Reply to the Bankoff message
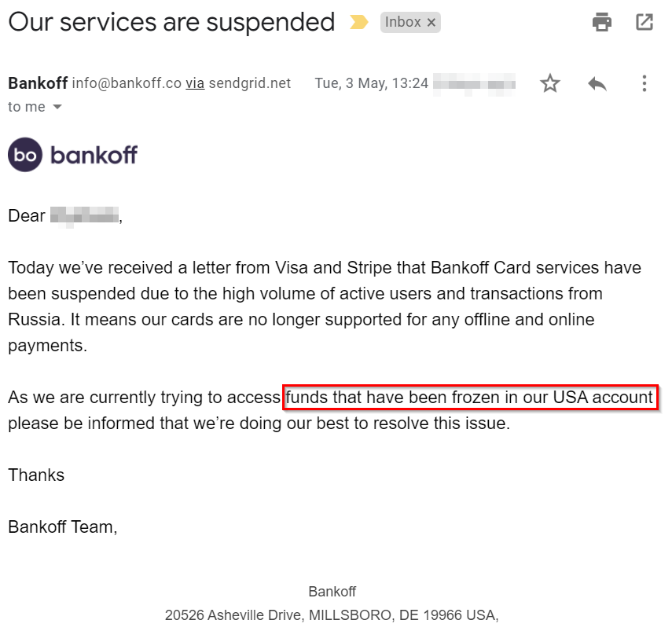The image size is (672, 631). 597,83
